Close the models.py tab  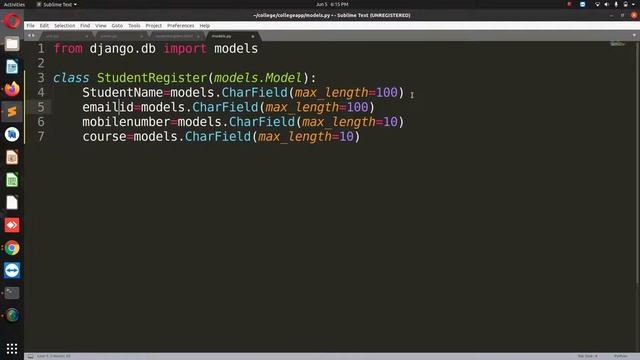(x=253, y=36)
